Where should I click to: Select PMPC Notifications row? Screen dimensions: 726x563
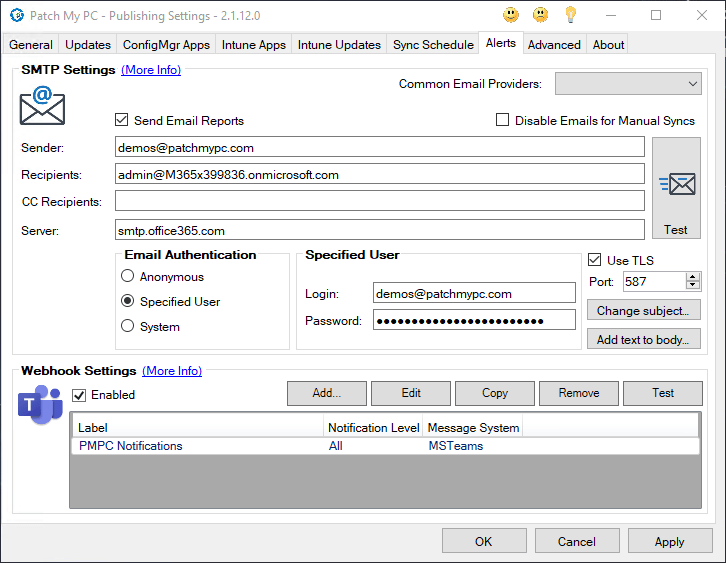click(385, 446)
